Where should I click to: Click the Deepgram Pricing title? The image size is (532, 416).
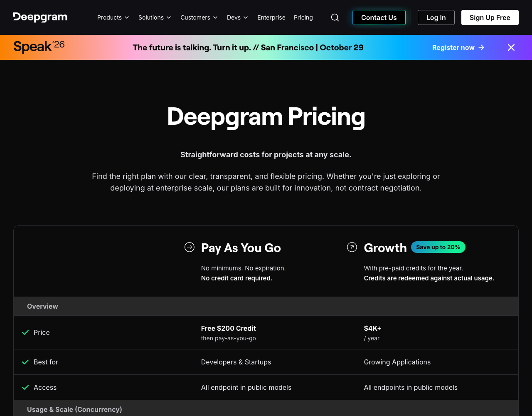click(266, 116)
